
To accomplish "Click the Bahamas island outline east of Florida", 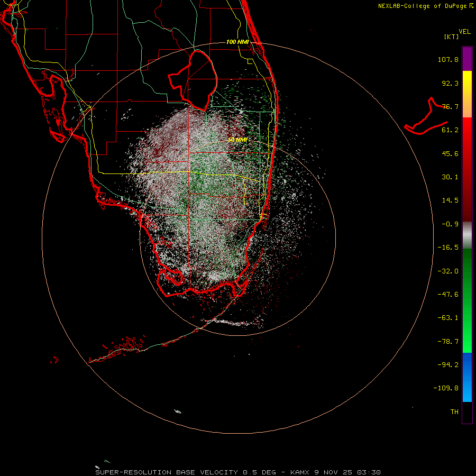I will click(x=426, y=117).
